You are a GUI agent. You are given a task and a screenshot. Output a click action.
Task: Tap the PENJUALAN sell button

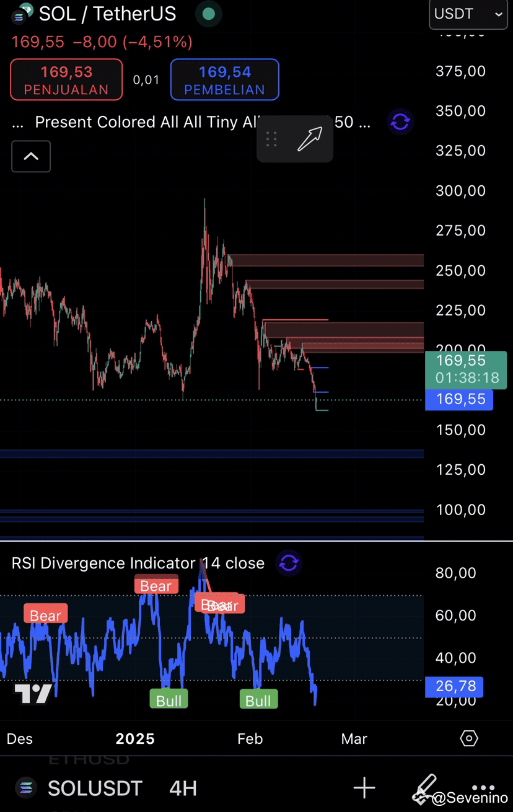click(66, 79)
